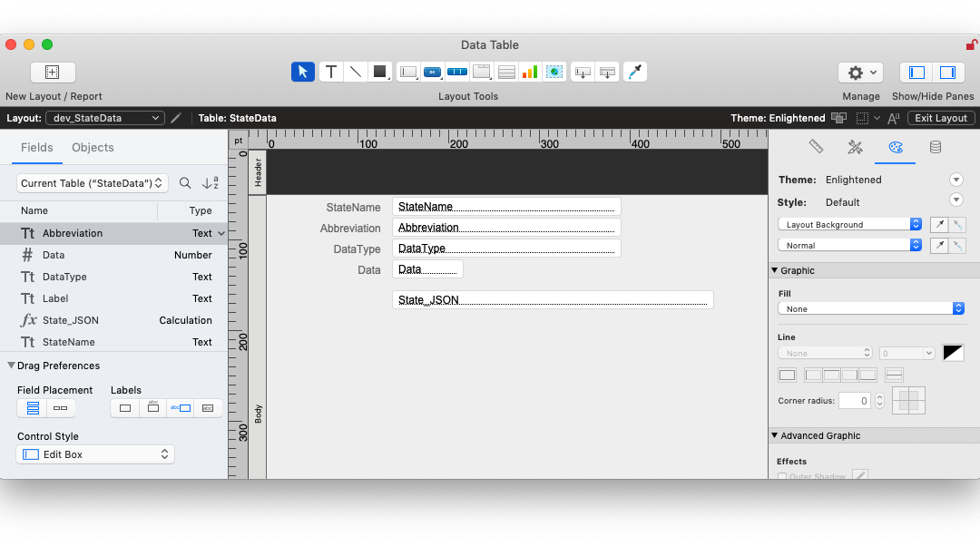The height and width of the screenshot is (546, 980).
Task: Select the Button tool
Action: pyautogui.click(x=432, y=72)
